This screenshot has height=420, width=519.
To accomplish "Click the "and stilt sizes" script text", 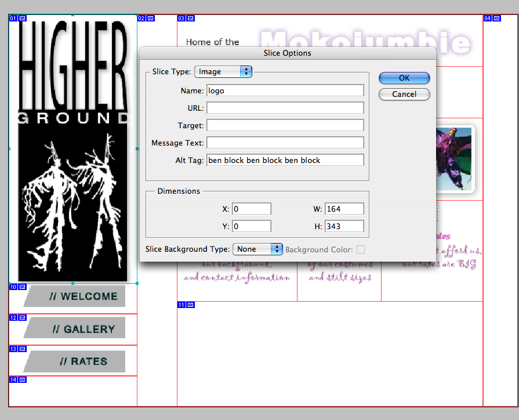I will (x=340, y=277).
